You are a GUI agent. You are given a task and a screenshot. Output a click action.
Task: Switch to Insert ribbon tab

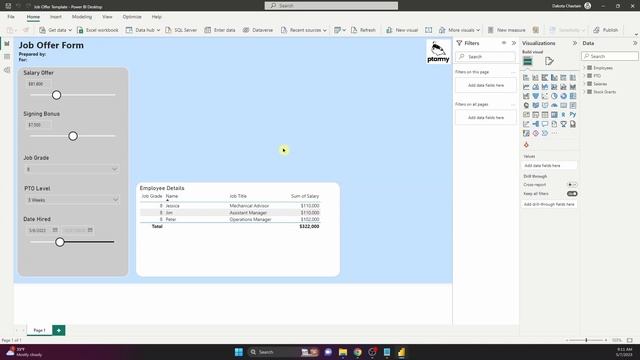(x=56, y=17)
